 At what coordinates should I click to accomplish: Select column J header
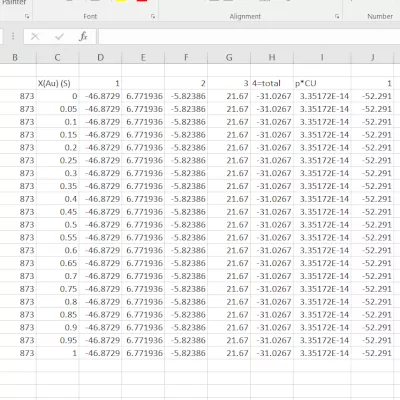(372, 57)
